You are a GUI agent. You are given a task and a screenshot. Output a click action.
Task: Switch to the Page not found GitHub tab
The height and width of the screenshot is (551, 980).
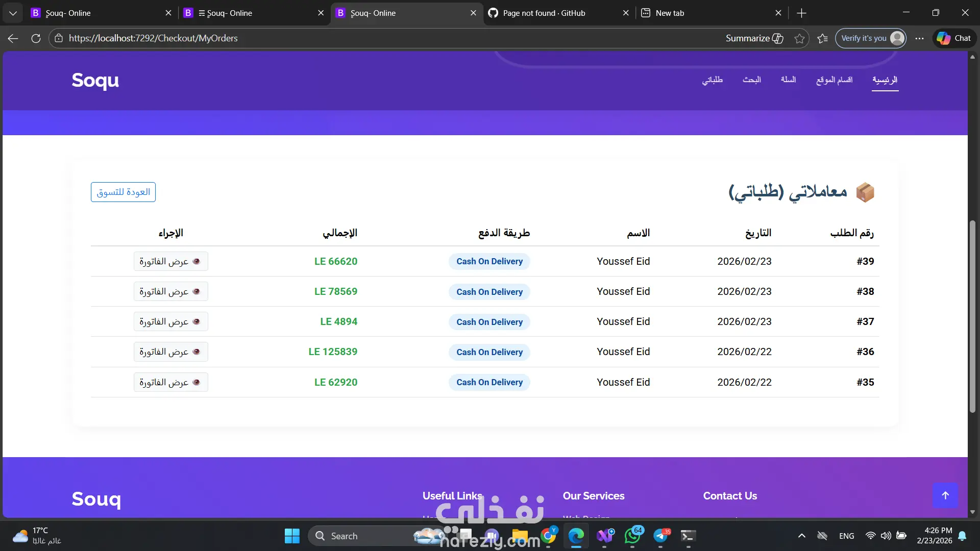(x=544, y=13)
